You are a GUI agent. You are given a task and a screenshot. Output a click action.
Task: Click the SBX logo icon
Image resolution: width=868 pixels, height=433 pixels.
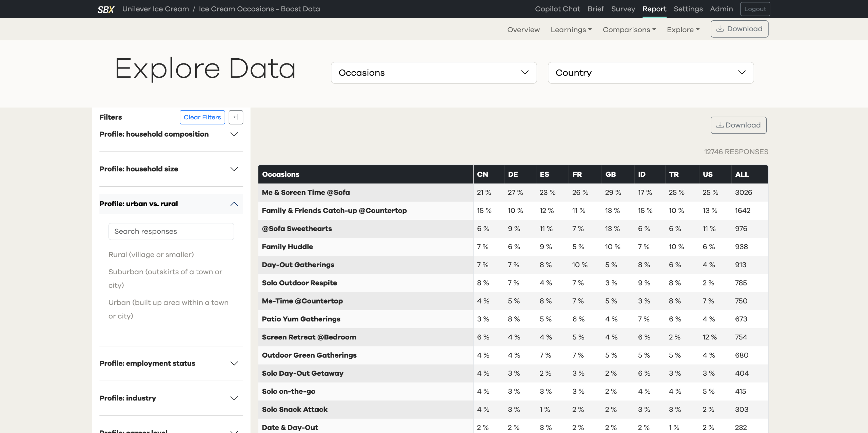[x=106, y=9]
